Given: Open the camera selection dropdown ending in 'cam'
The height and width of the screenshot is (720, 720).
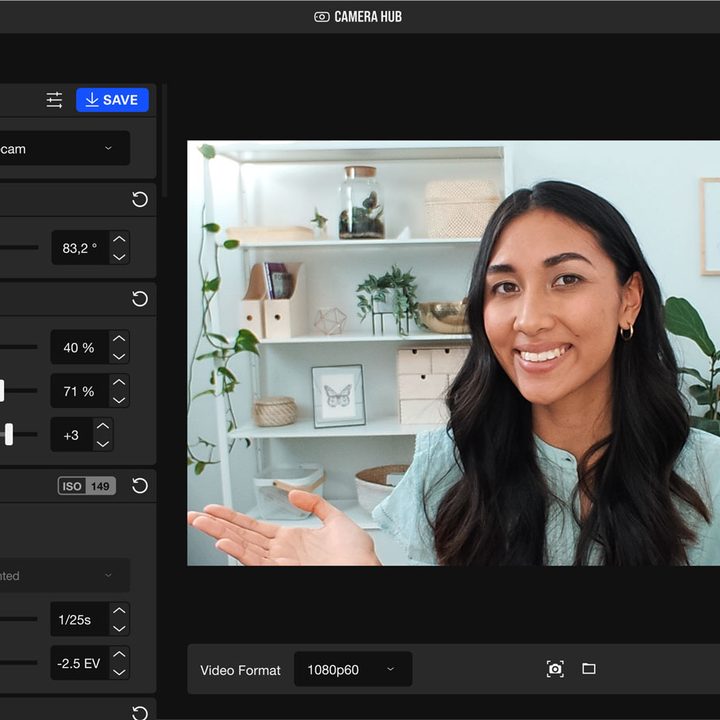Looking at the screenshot, I should [x=64, y=148].
